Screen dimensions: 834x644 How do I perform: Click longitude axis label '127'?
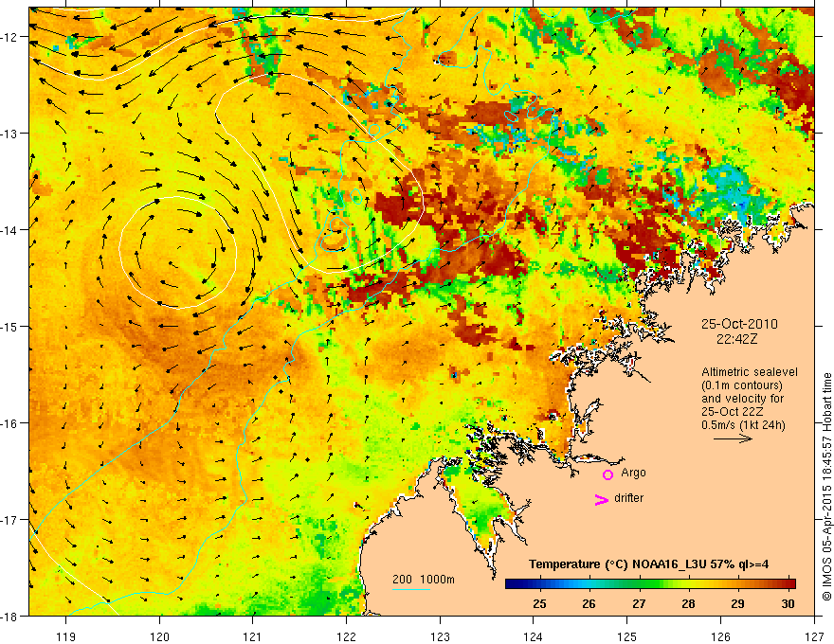(x=814, y=636)
